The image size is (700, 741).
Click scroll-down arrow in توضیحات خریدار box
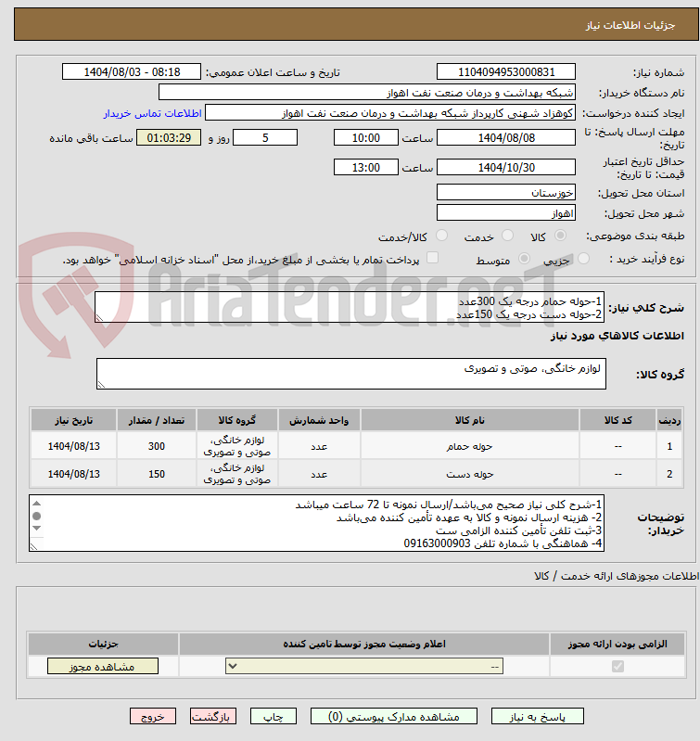coord(37,528)
